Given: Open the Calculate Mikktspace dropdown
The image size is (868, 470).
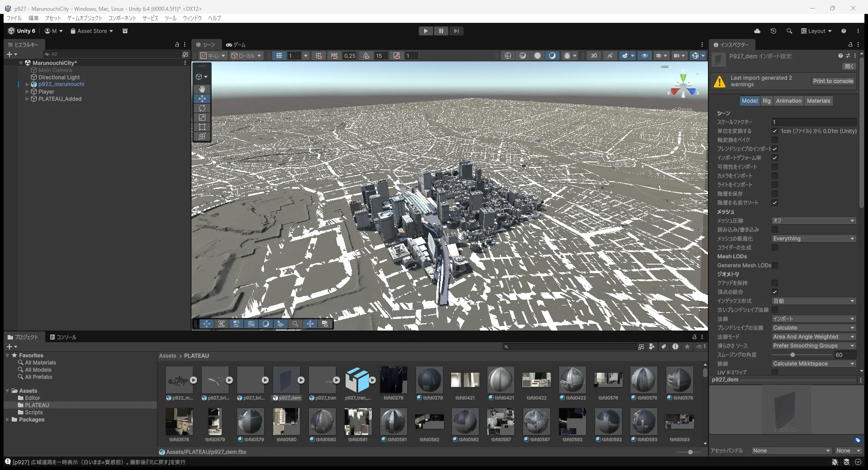Looking at the screenshot, I should pyautogui.click(x=814, y=364).
